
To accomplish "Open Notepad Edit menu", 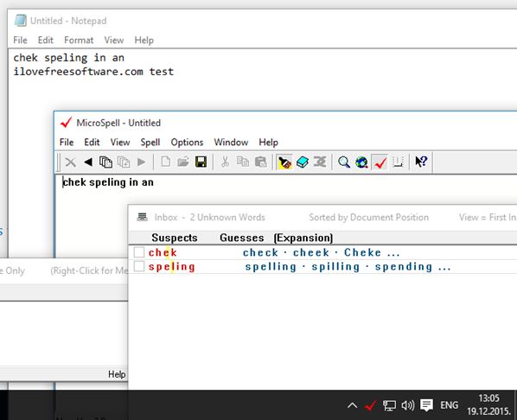I will tap(46, 41).
